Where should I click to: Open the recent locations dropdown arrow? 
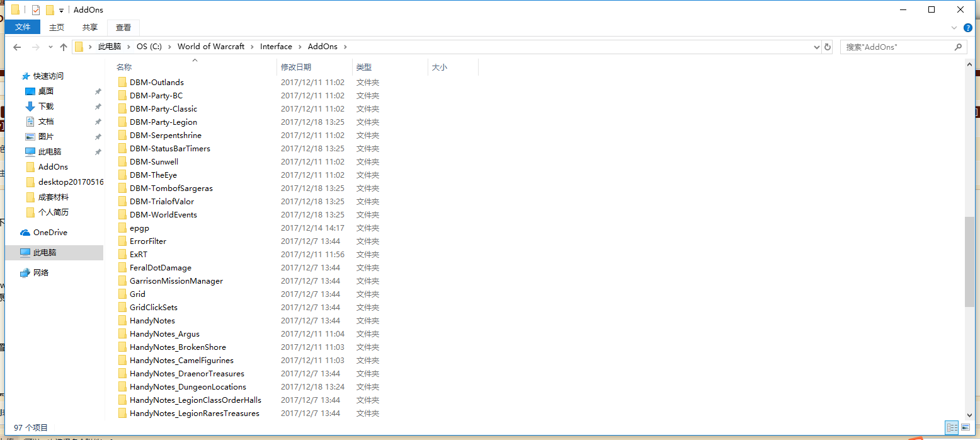50,47
